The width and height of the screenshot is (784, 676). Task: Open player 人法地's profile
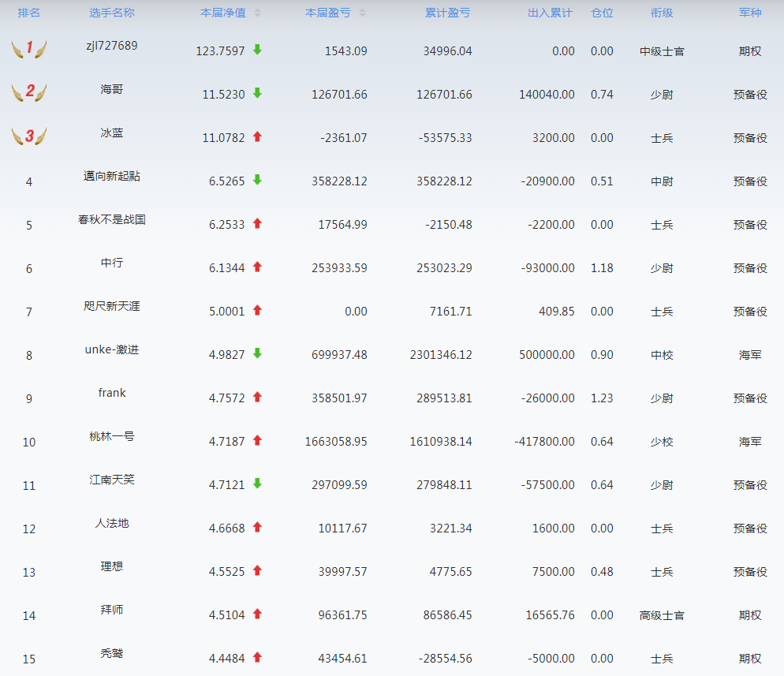[112, 523]
